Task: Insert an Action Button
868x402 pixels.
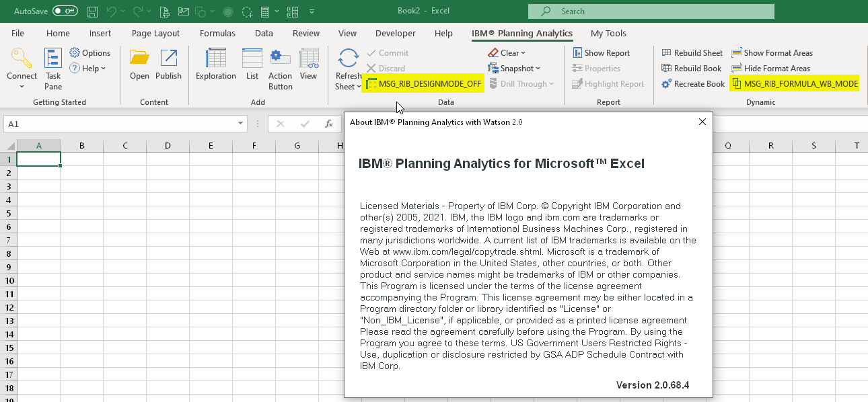Action: coord(280,61)
